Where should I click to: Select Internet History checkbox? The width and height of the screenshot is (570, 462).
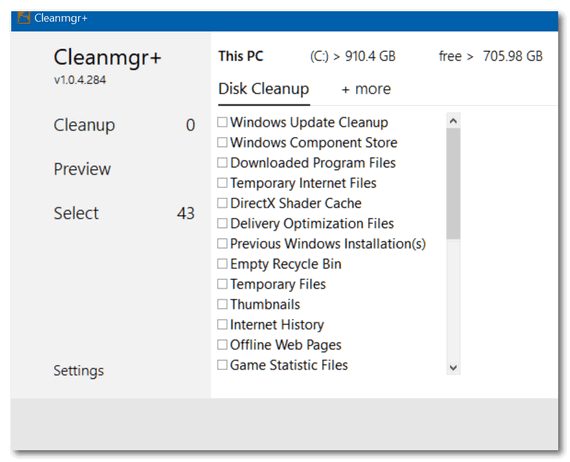pos(222,324)
